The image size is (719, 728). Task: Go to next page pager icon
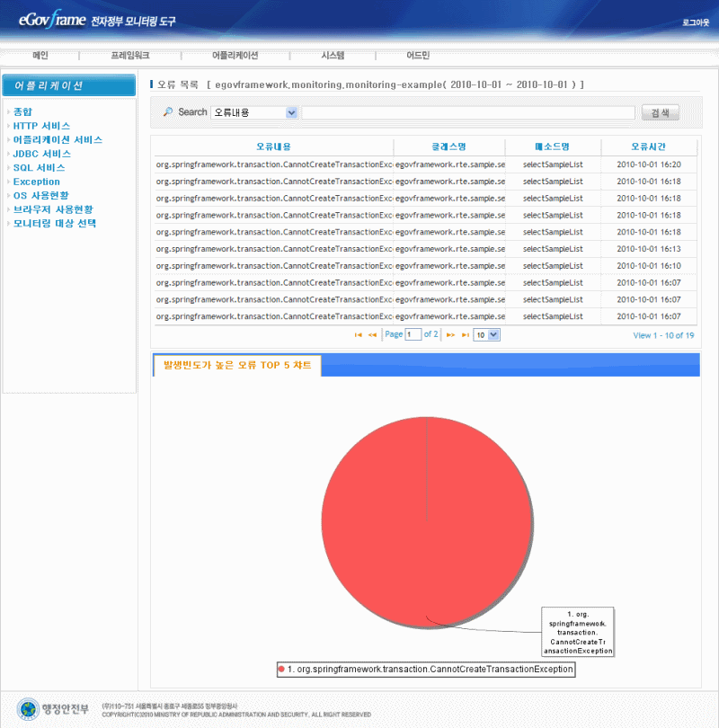click(451, 334)
